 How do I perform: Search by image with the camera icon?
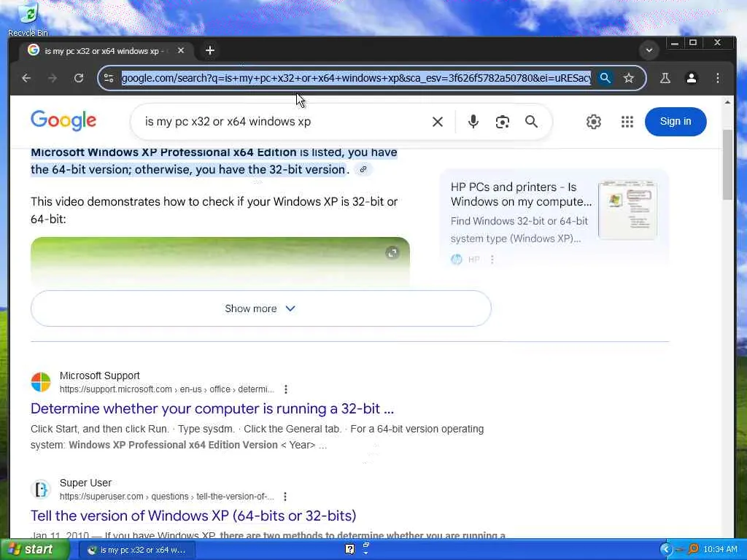pyautogui.click(x=502, y=122)
